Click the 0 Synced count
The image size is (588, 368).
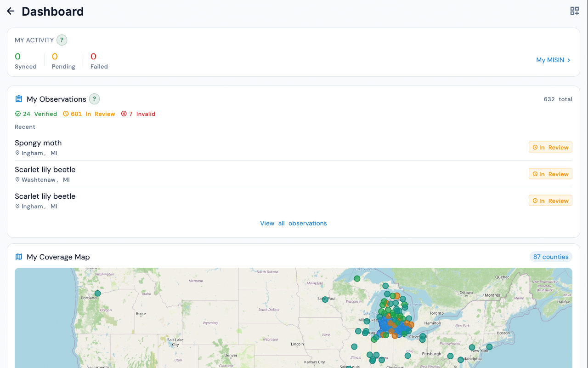click(17, 57)
